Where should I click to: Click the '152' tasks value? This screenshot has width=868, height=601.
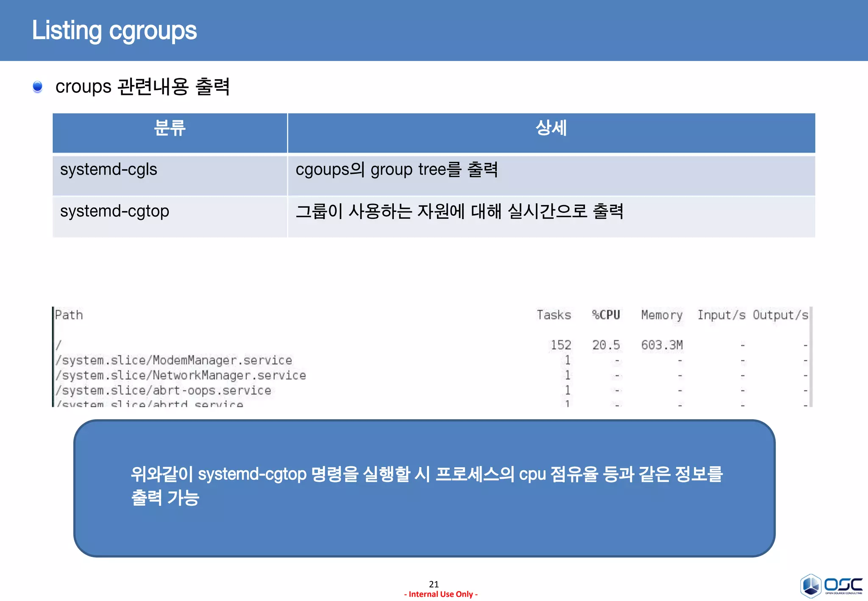click(561, 345)
